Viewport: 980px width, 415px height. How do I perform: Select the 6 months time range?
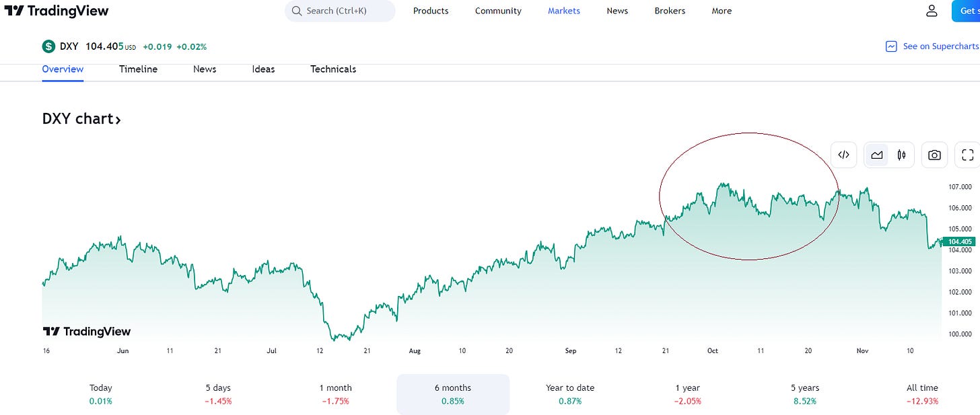(453, 394)
